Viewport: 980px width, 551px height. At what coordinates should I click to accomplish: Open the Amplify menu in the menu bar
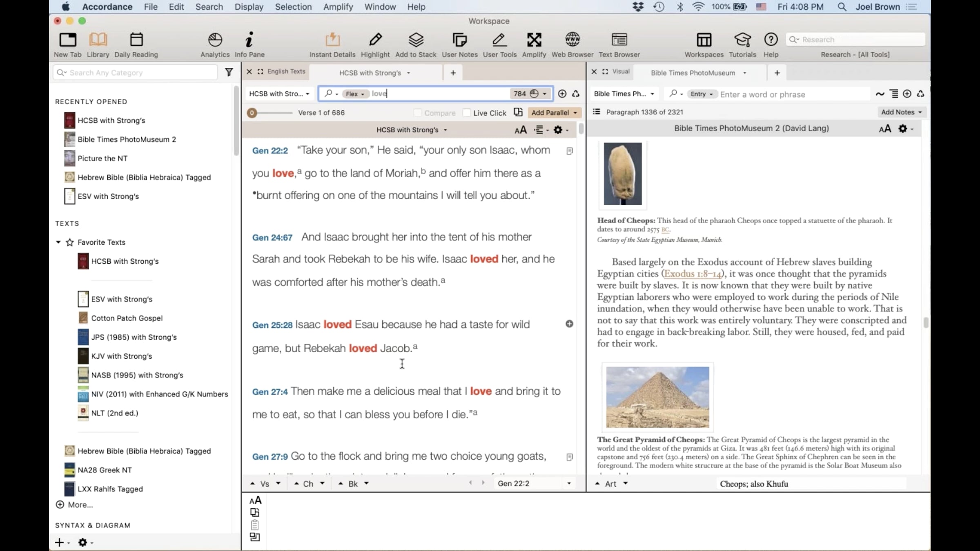[338, 7]
